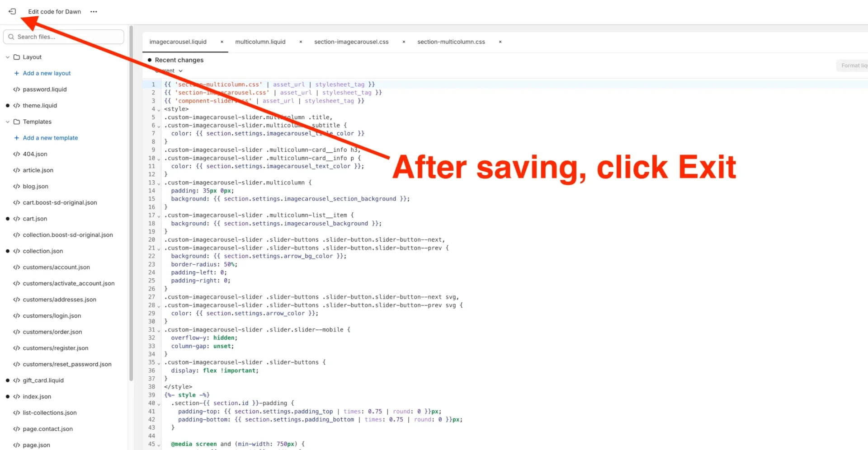
Task: Switch to the section-multicolumn.css tab
Action: pyautogui.click(x=451, y=42)
